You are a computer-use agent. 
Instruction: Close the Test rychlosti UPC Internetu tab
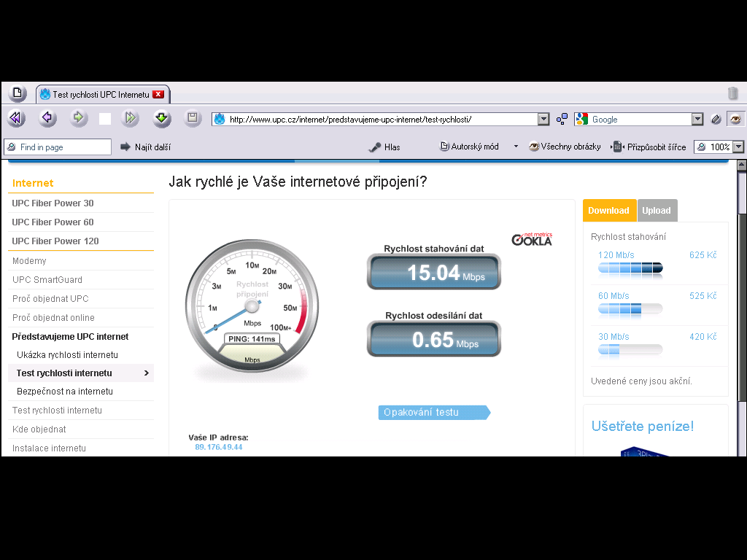[x=158, y=94]
